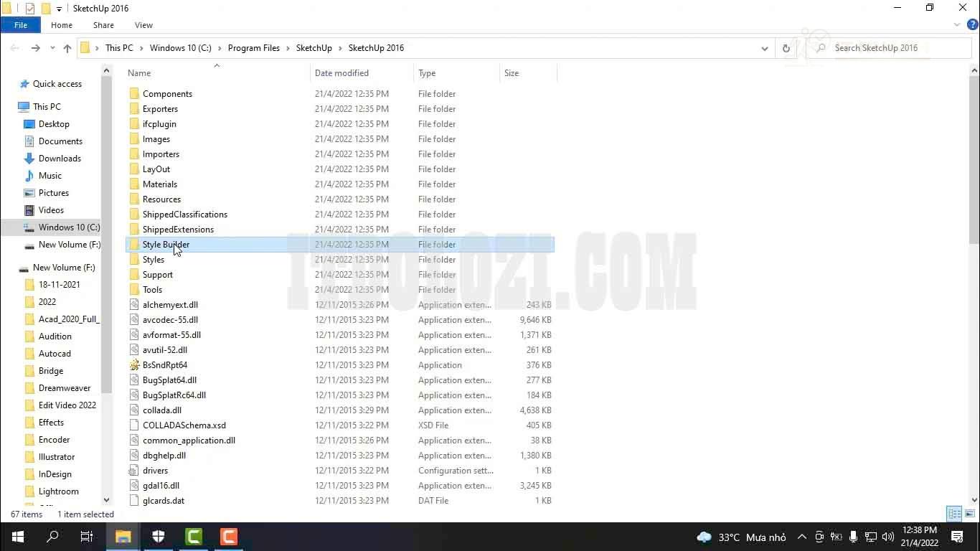Open the View ribbon tab
980x551 pixels.
pos(143,25)
